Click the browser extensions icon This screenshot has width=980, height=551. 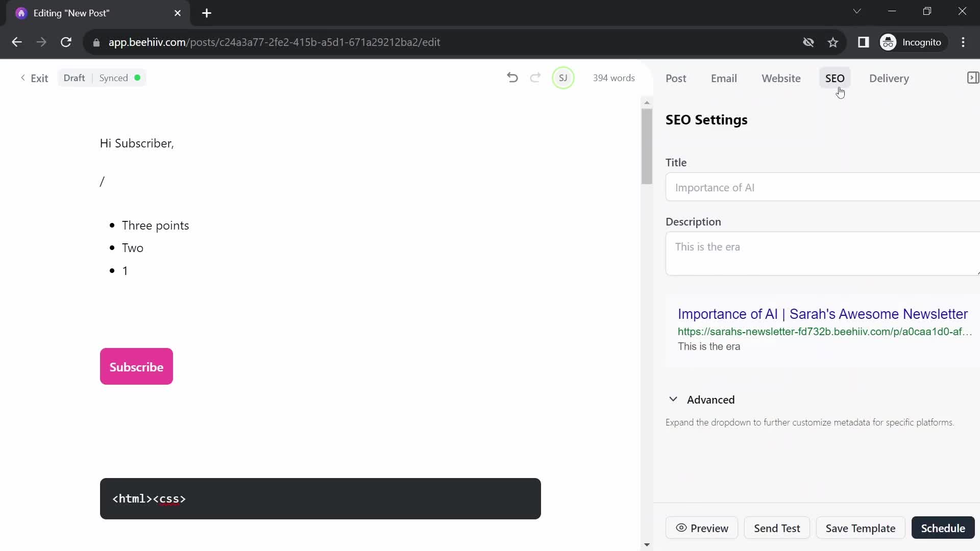pos(864,42)
